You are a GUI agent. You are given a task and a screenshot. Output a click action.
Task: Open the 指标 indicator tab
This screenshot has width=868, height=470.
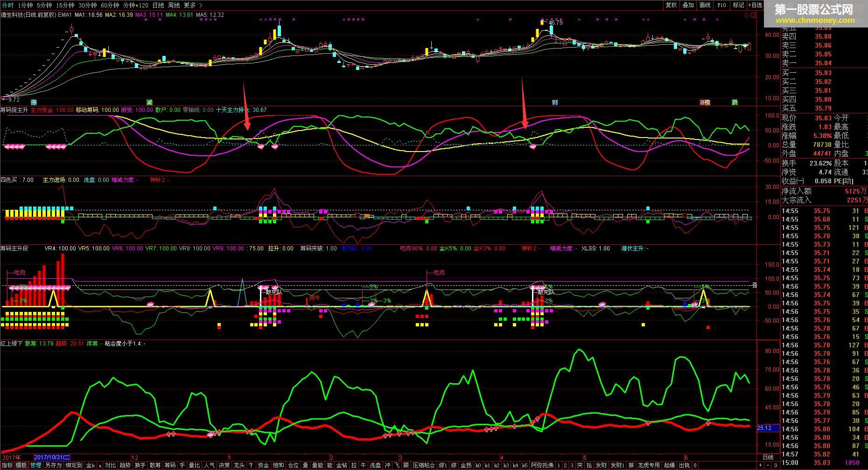pyautogui.click(x=7, y=465)
